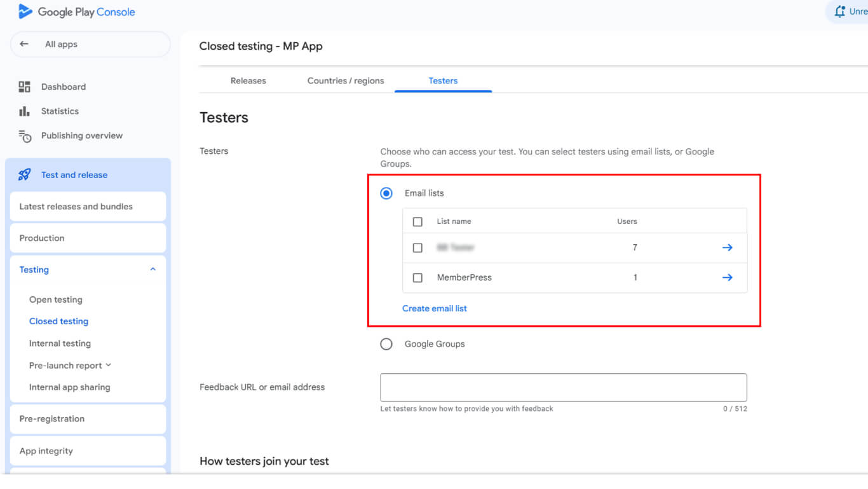Click the Google Play Console logo
Viewport: 868px width, 489px height.
pyautogui.click(x=25, y=12)
